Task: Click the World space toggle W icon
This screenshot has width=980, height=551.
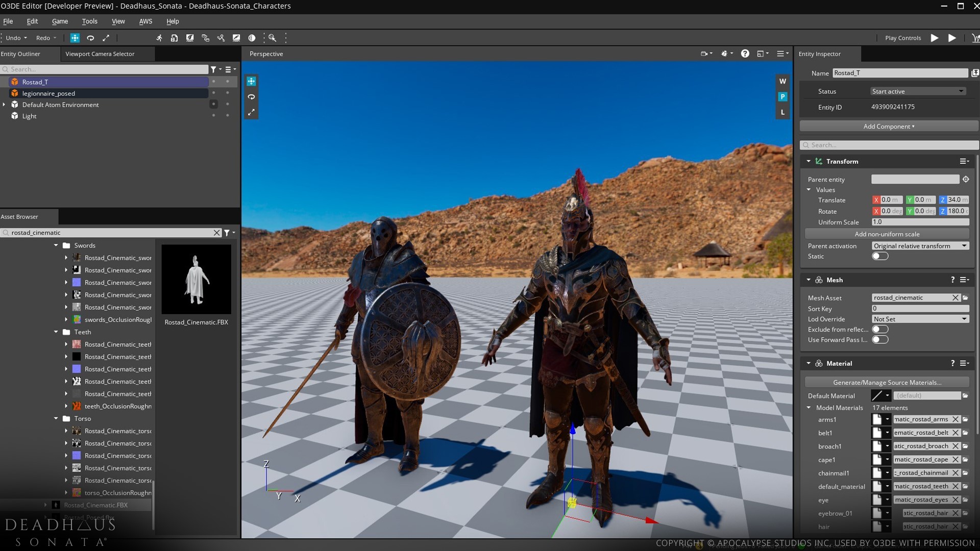Action: [783, 81]
